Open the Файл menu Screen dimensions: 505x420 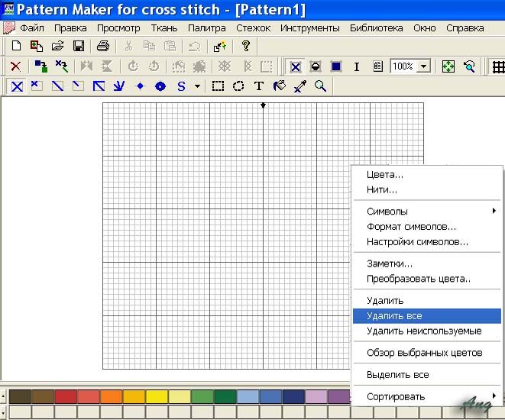pos(32,28)
